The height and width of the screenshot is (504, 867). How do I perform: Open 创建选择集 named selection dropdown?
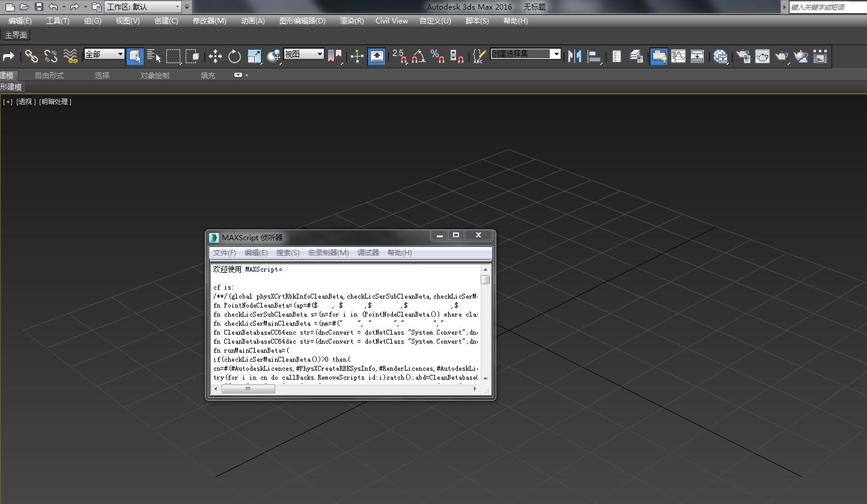(526, 54)
